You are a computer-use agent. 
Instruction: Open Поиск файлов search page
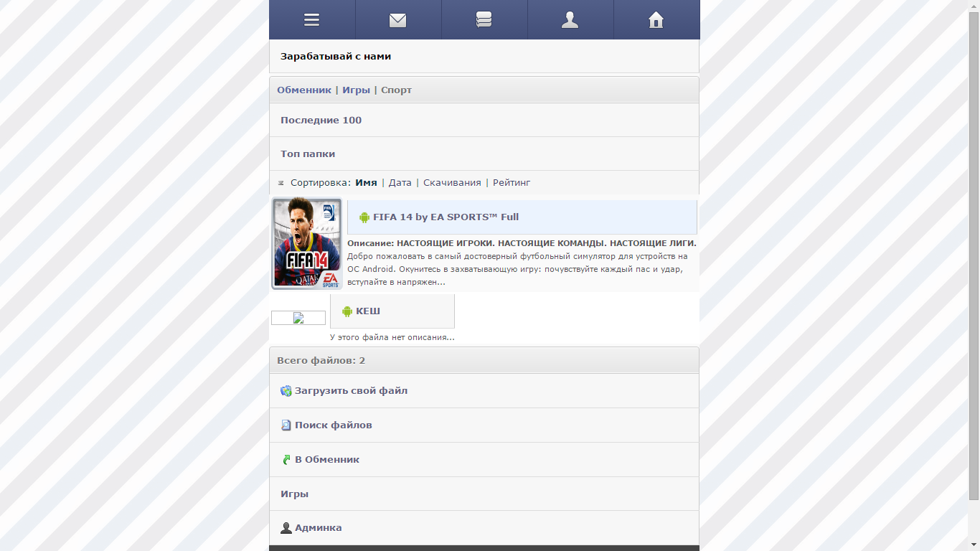coord(484,425)
